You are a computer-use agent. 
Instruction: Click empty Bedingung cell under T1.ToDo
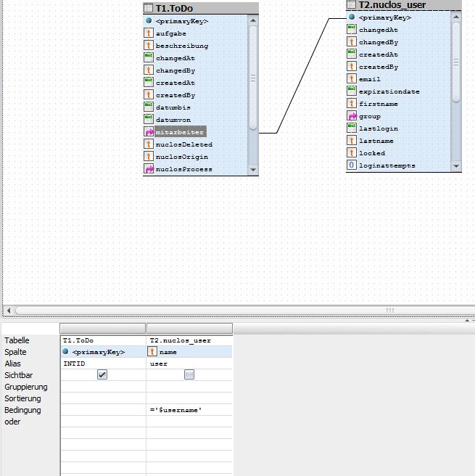103,410
